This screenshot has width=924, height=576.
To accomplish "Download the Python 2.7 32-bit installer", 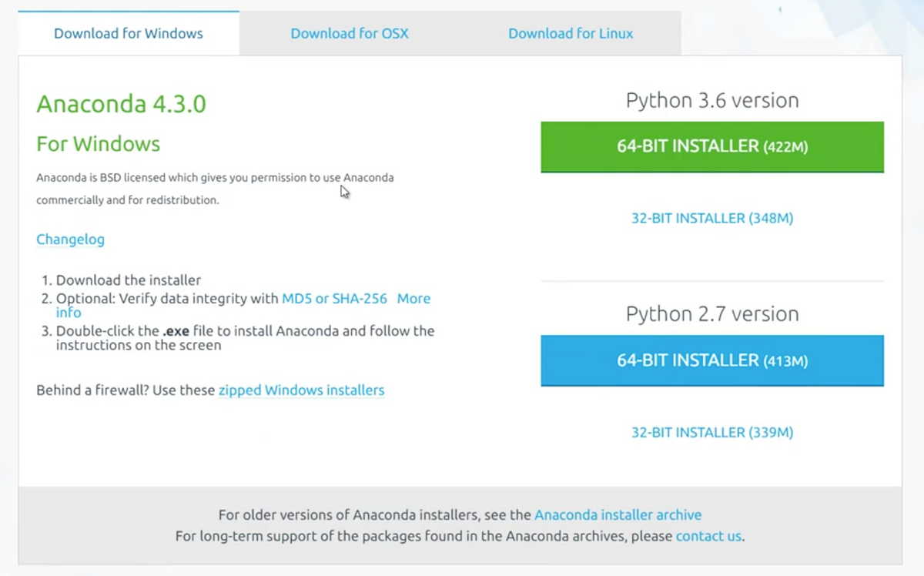I will click(712, 432).
